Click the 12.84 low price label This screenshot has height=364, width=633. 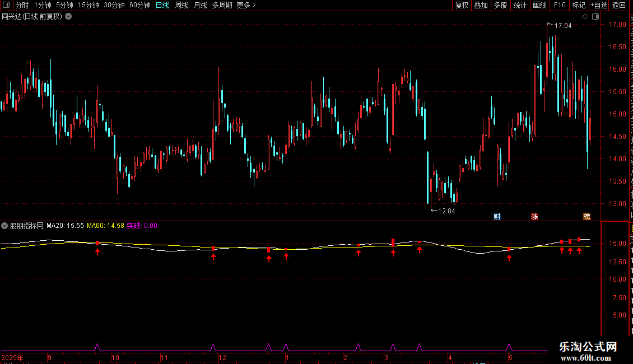pyautogui.click(x=446, y=211)
